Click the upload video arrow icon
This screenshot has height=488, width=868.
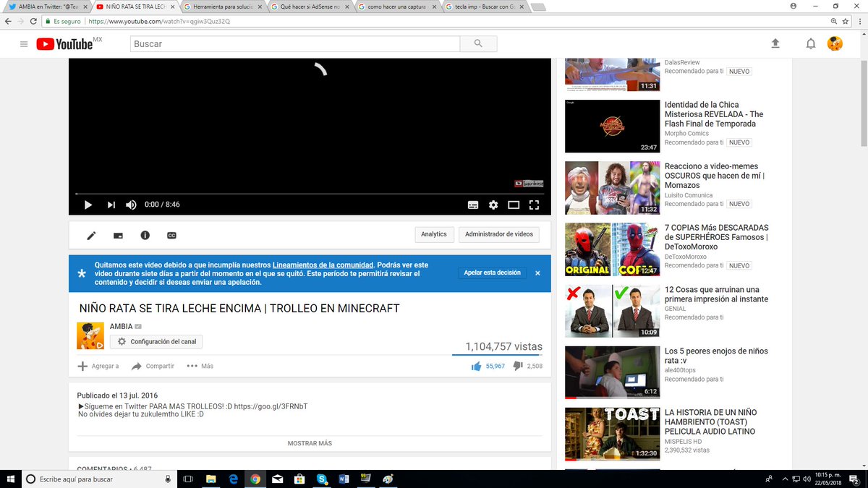[x=775, y=44]
